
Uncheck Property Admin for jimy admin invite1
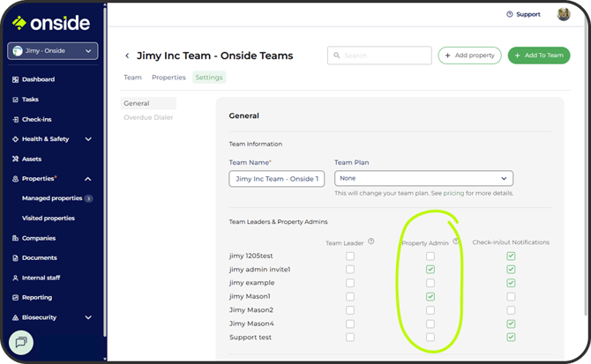(x=430, y=270)
